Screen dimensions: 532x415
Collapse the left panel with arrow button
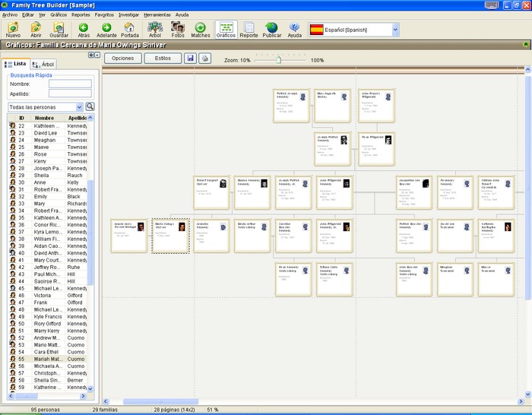coord(97,55)
